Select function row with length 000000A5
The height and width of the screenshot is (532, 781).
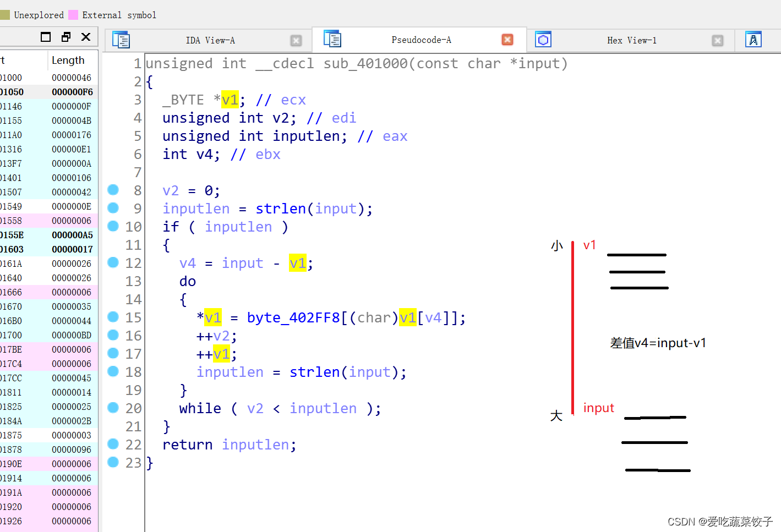click(x=49, y=235)
